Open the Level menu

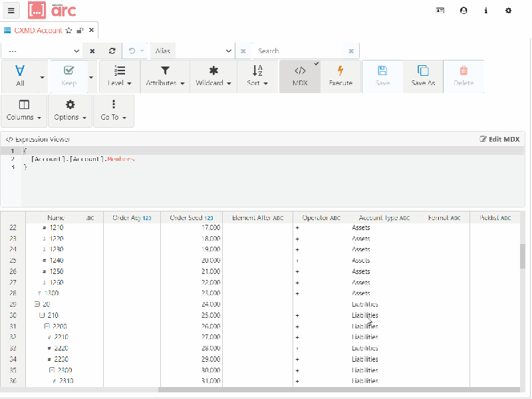120,76
